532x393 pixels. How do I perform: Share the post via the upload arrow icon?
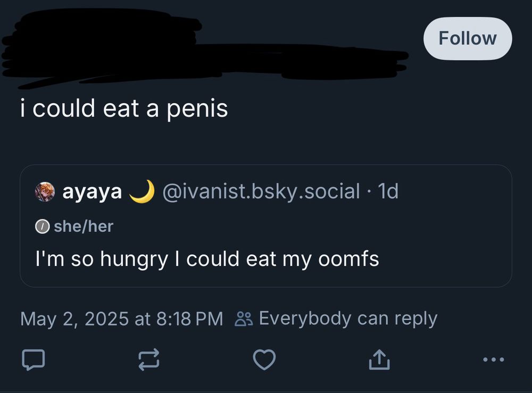[x=380, y=360]
